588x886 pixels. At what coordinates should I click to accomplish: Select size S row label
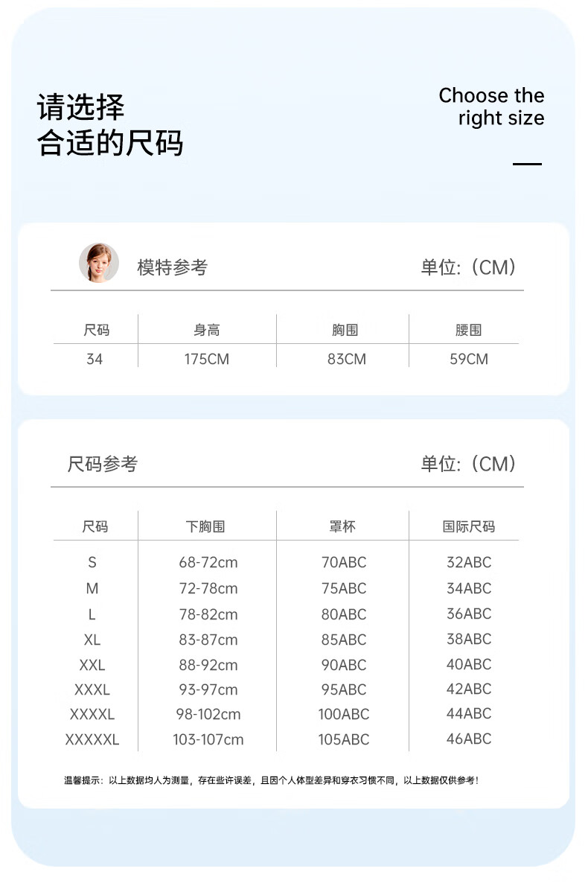tap(92, 562)
